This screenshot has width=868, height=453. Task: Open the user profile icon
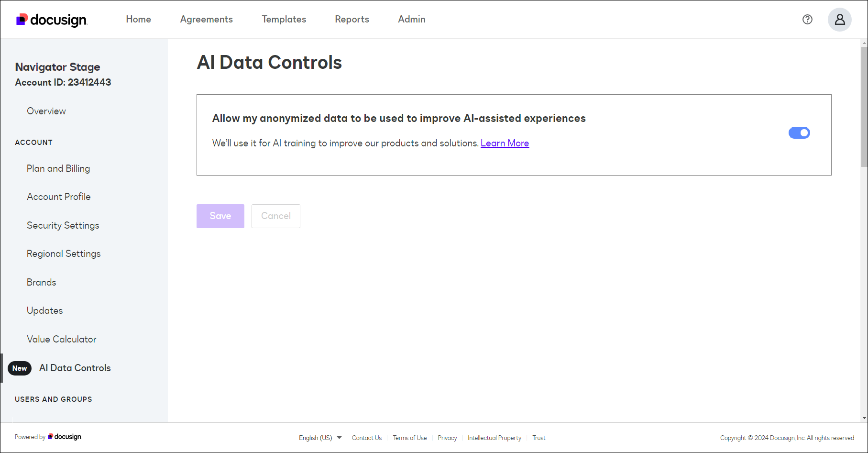click(839, 19)
